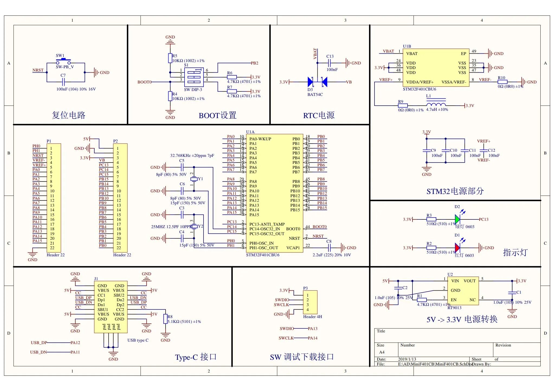This screenshot has width=555, height=392.
Task: Click the '32.768KHz ±20ppm 7pF' annotation
Action: [192, 155]
